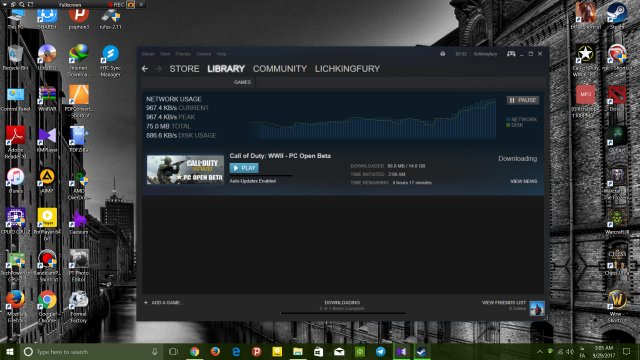This screenshot has width=640, height=360.
Task: Click the Windows Start button
Action: (10, 351)
